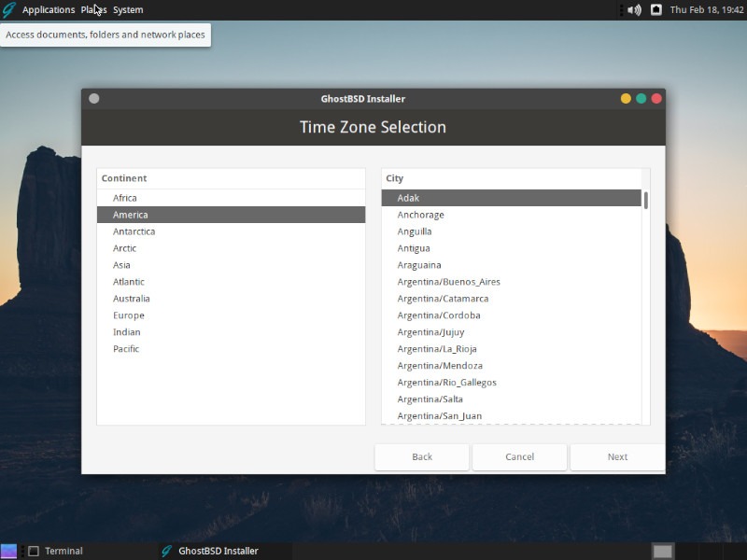
Task: Click the grey window menu dot in titlebar
Action: (93, 98)
